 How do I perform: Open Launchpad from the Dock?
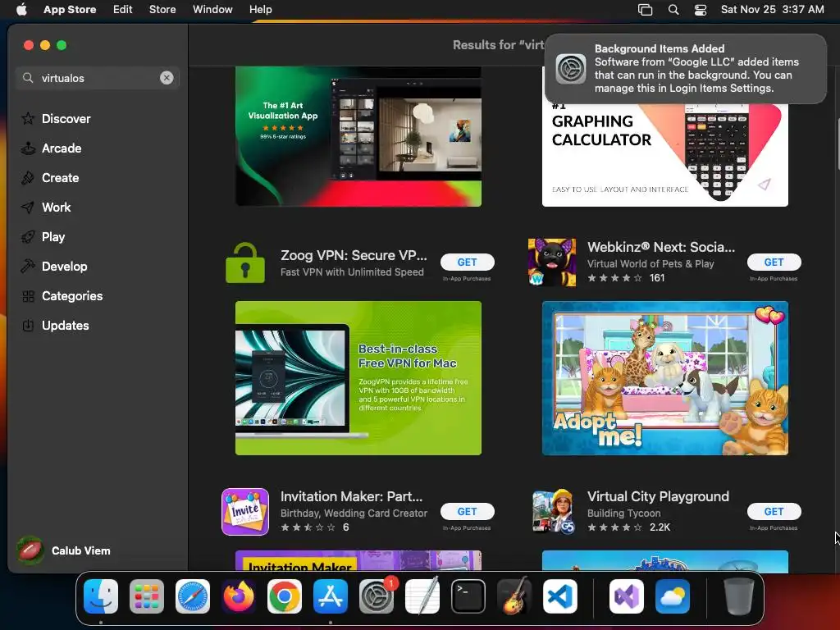tap(147, 596)
